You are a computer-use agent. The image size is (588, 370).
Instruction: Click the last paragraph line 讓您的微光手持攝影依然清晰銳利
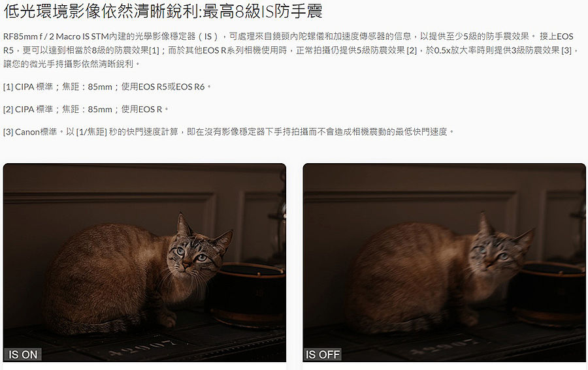point(72,64)
